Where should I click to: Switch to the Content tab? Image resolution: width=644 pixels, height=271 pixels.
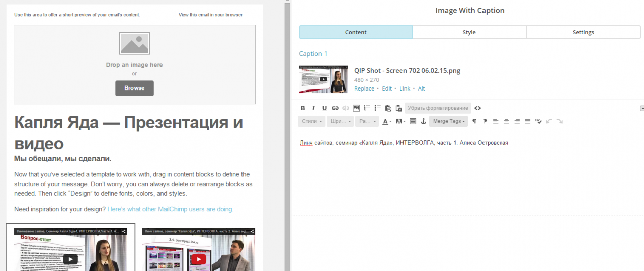pyautogui.click(x=356, y=32)
